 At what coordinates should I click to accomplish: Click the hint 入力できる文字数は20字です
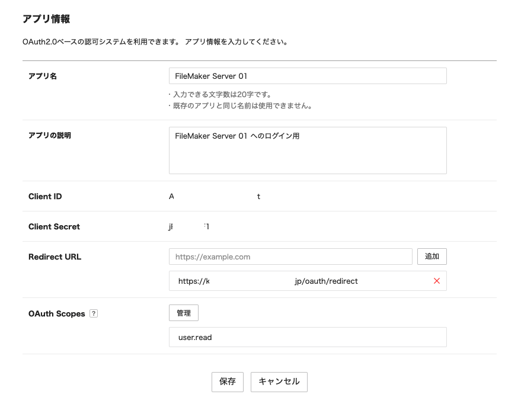click(220, 95)
